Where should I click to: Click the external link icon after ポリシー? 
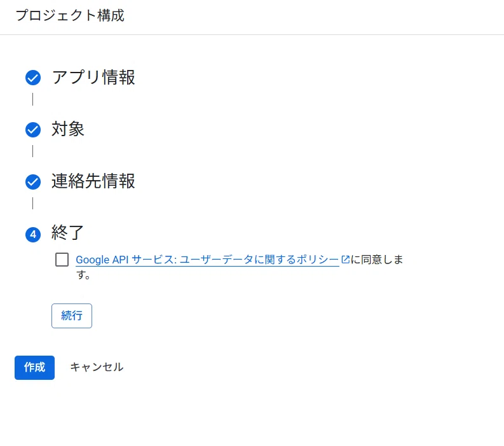click(x=345, y=260)
